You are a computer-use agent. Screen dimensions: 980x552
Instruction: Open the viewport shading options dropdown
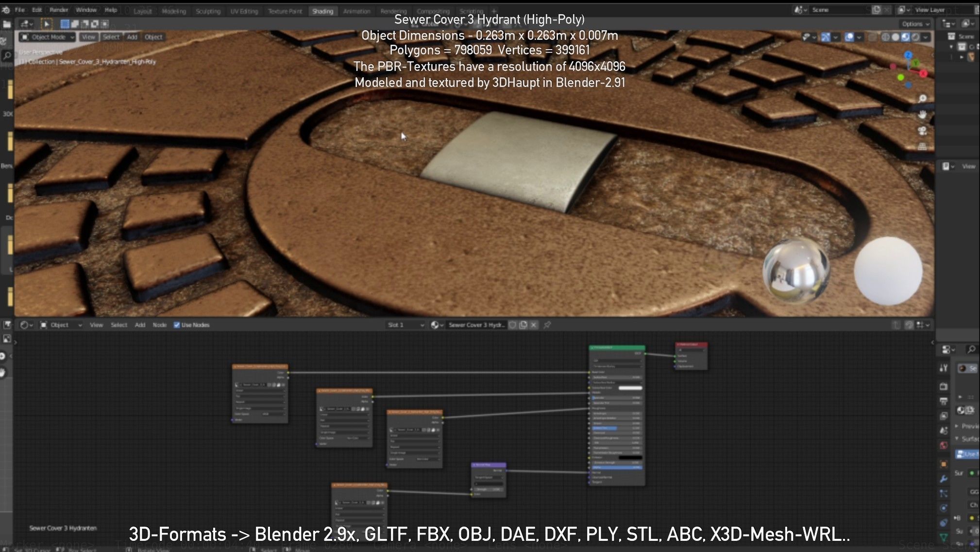coord(926,37)
